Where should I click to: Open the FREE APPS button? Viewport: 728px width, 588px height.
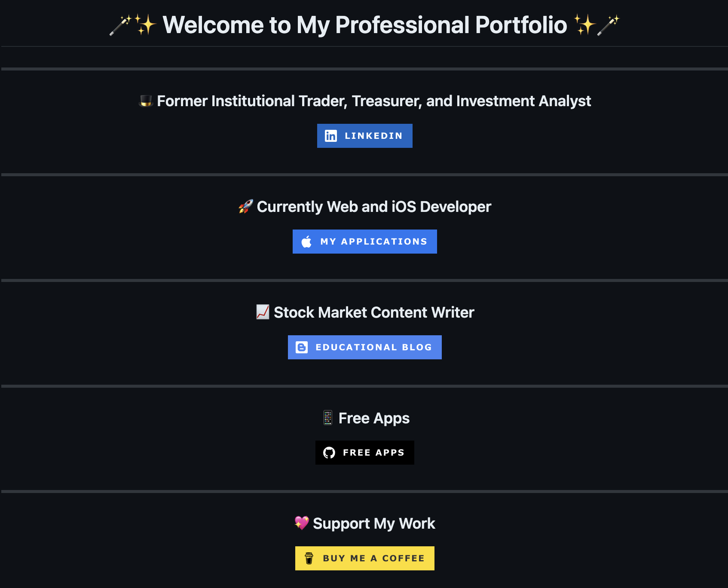coord(373,453)
